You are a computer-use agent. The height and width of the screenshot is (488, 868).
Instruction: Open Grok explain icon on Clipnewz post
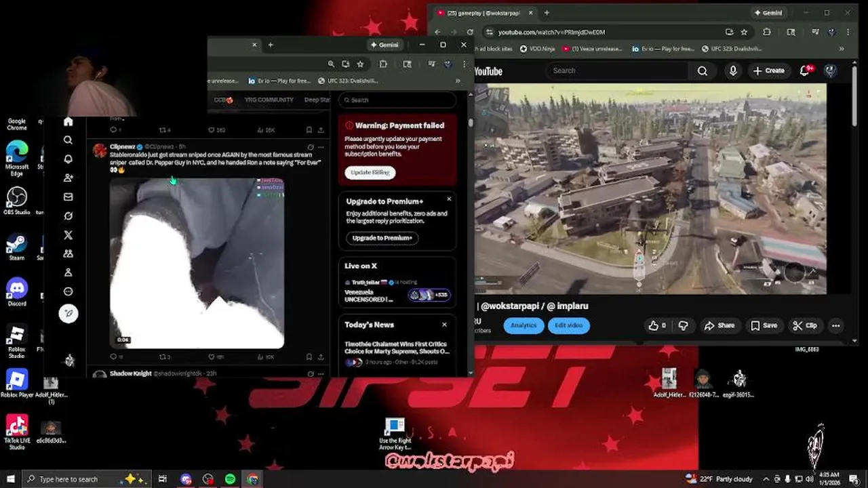tap(311, 146)
